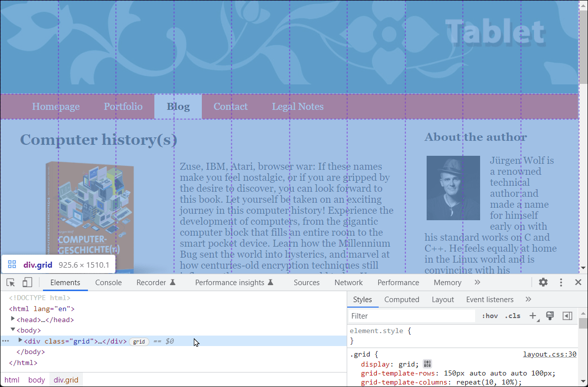Click the grid editor icon beside display: grid
This screenshot has height=387, width=588.
(427, 364)
